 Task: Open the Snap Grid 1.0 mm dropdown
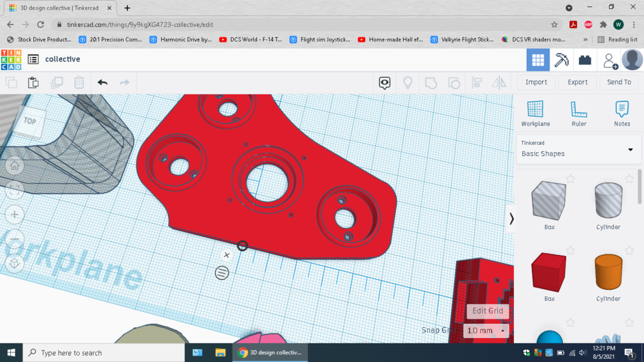[486, 330]
